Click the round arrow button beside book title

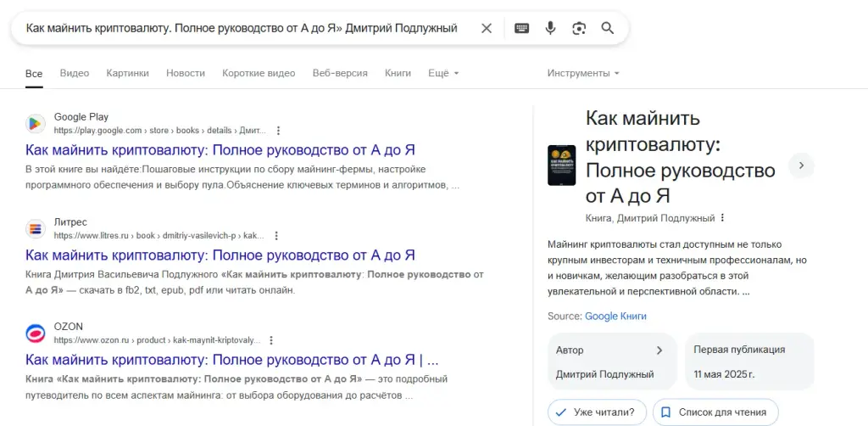click(x=801, y=165)
